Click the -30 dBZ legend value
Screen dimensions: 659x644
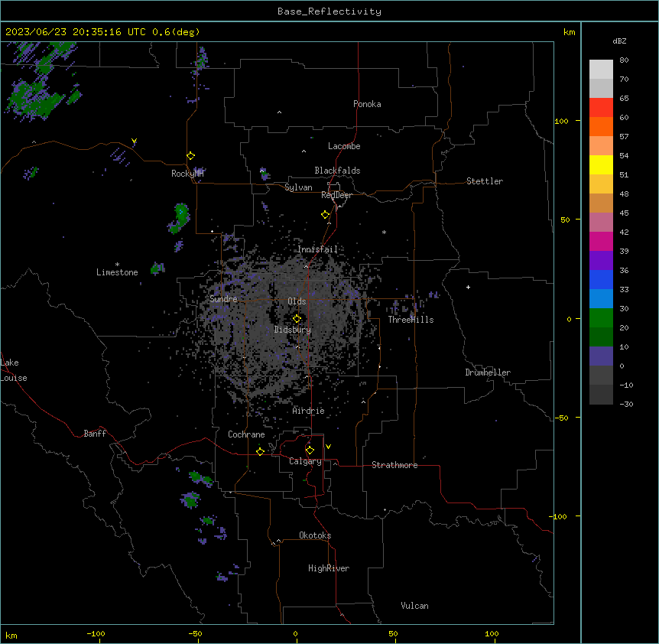[626, 405]
